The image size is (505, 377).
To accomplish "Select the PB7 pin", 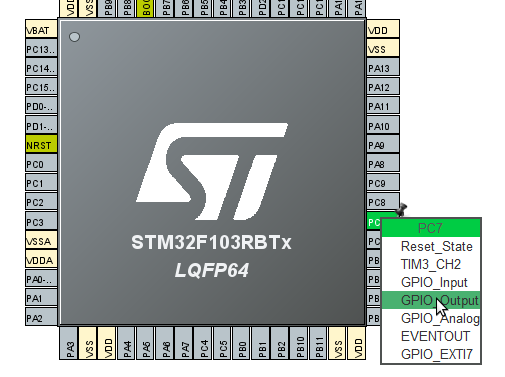I will pyautogui.click(x=165, y=8).
